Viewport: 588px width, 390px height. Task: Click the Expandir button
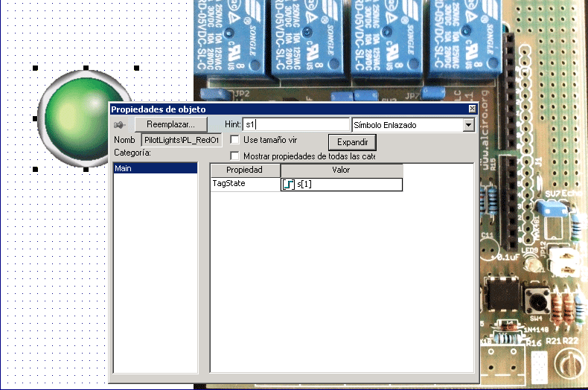[352, 142]
